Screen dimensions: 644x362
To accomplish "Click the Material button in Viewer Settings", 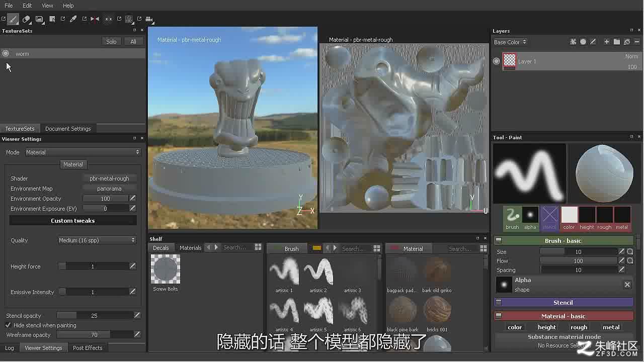I will 73,164.
